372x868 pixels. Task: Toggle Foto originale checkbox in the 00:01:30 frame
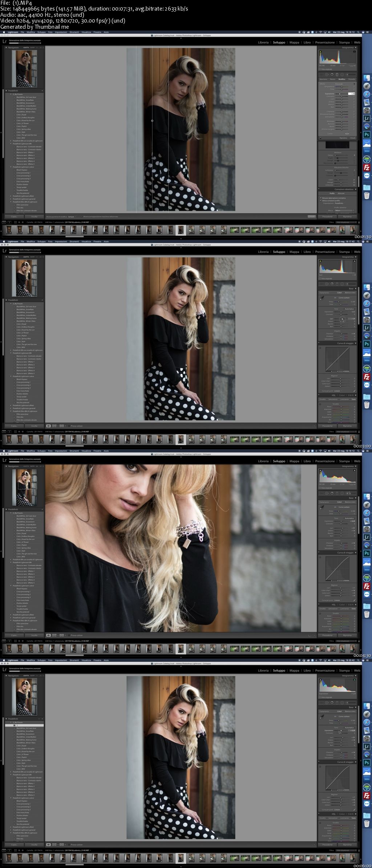(319, 69)
